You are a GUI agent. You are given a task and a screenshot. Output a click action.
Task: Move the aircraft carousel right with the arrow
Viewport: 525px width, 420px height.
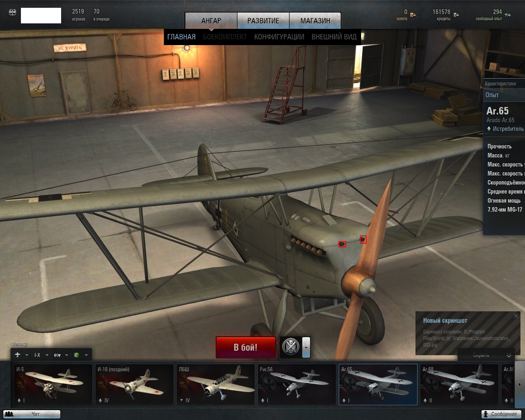point(520,384)
